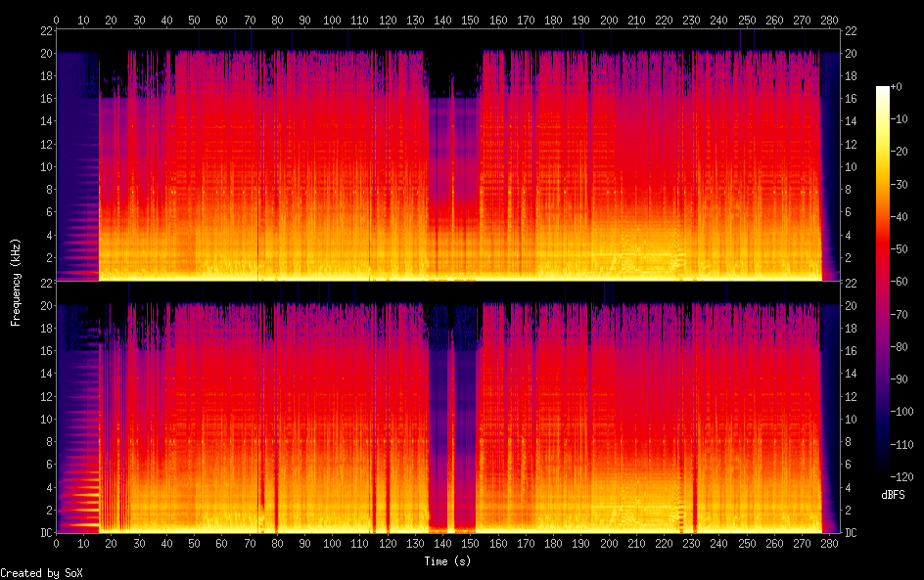This screenshot has height=580, width=924.
Task: Select the white top end of the color bar
Action: (x=883, y=89)
